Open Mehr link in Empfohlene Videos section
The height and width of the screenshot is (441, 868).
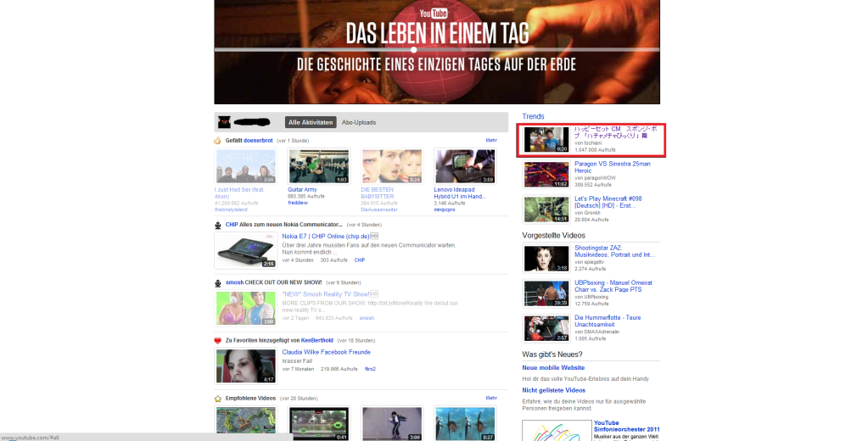click(x=491, y=399)
